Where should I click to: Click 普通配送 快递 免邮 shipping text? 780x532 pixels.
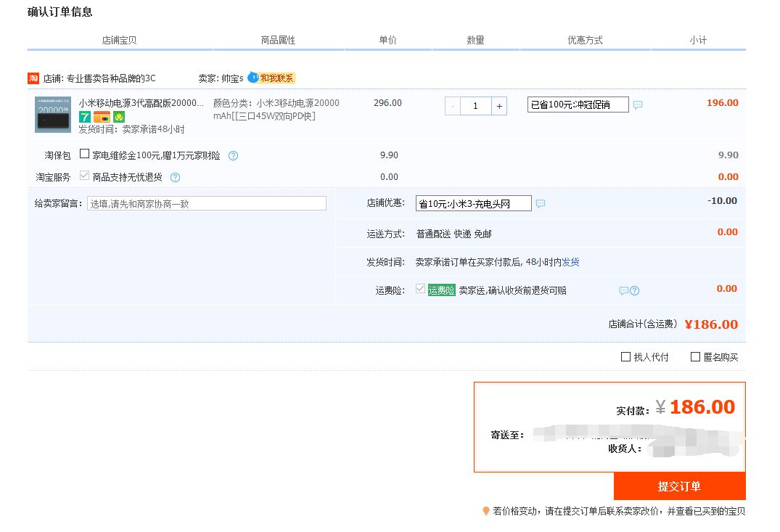click(x=453, y=234)
